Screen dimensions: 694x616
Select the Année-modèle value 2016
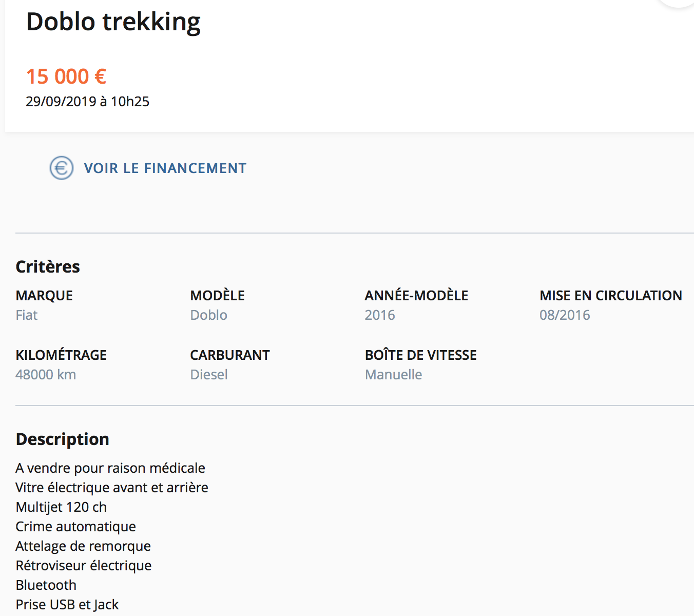[x=380, y=315]
